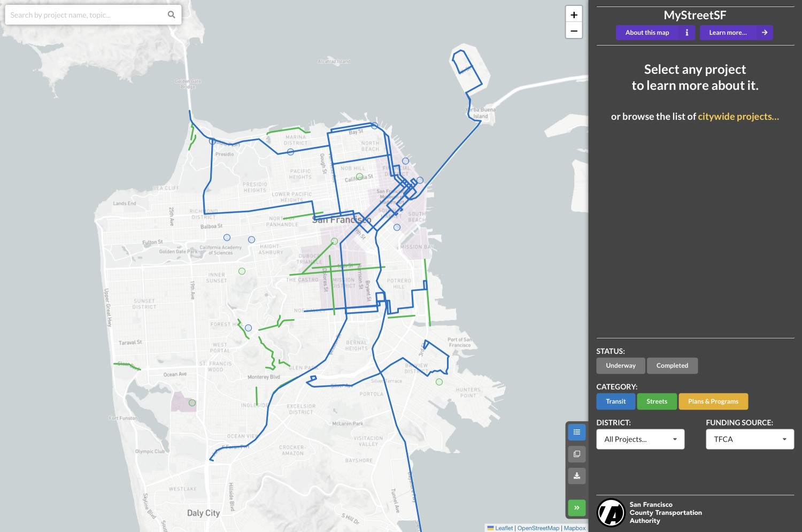802x532 pixels.
Task: Click the arrow icon on Learn more
Action: pyautogui.click(x=765, y=32)
